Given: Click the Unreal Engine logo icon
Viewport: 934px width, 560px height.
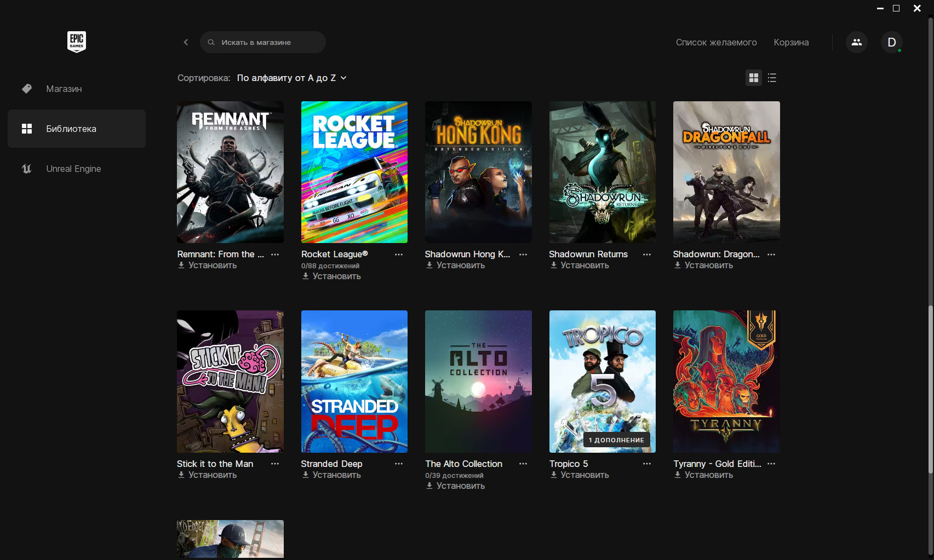Looking at the screenshot, I should point(27,169).
